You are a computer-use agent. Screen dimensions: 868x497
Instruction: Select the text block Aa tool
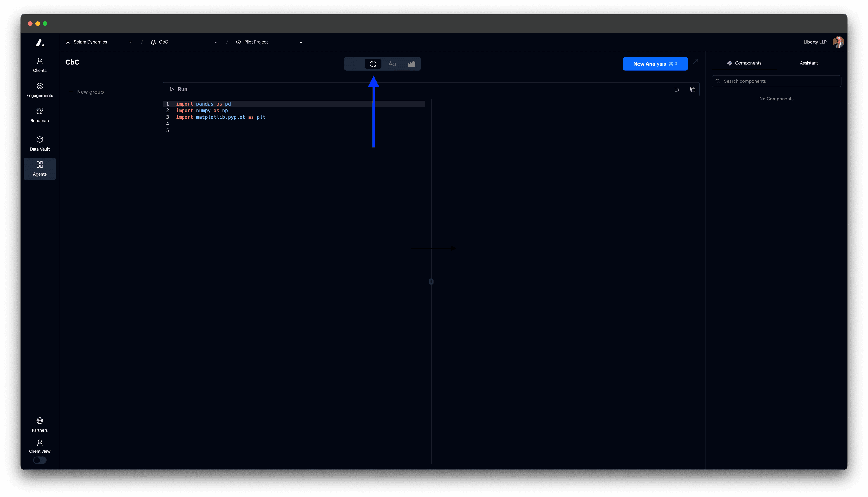coord(392,64)
